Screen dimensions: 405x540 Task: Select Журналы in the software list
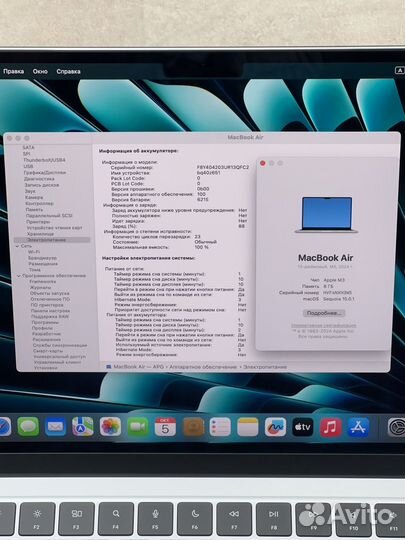pos(40,288)
